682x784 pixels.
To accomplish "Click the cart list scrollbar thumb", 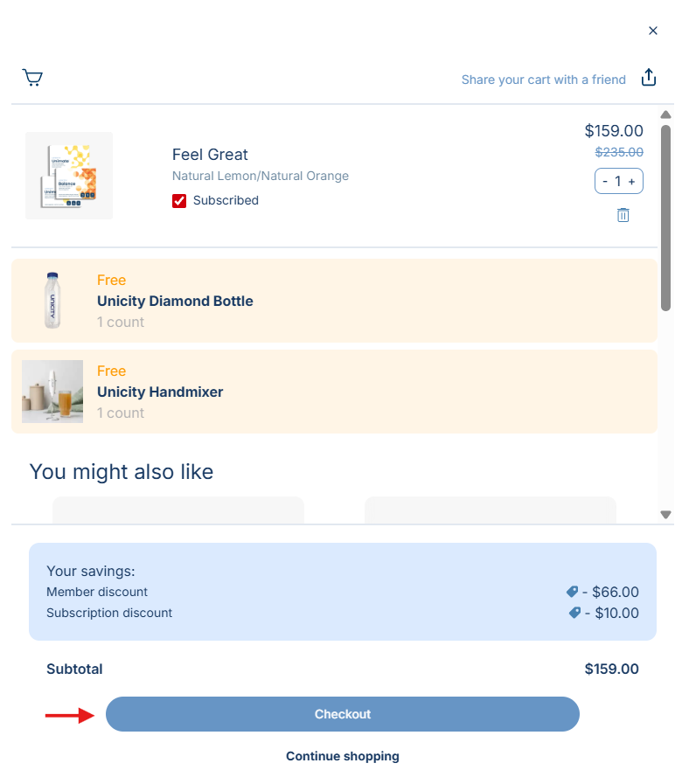I will point(665,219).
